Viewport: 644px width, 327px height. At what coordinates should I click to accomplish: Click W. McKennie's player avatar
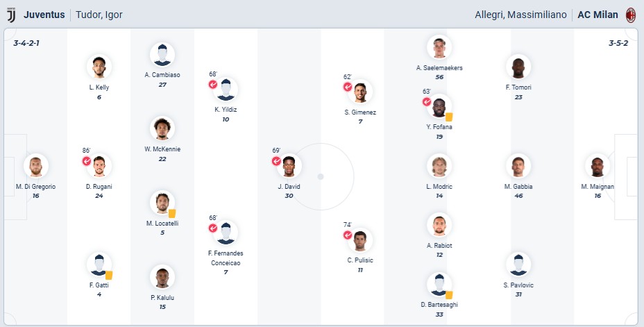point(162,129)
